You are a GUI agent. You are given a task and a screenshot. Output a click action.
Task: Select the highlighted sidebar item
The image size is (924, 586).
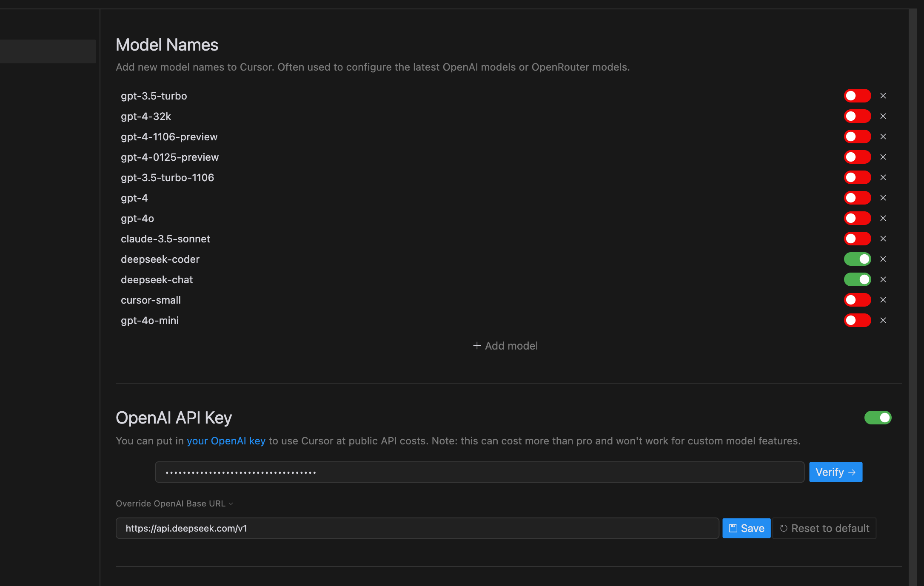coord(48,51)
